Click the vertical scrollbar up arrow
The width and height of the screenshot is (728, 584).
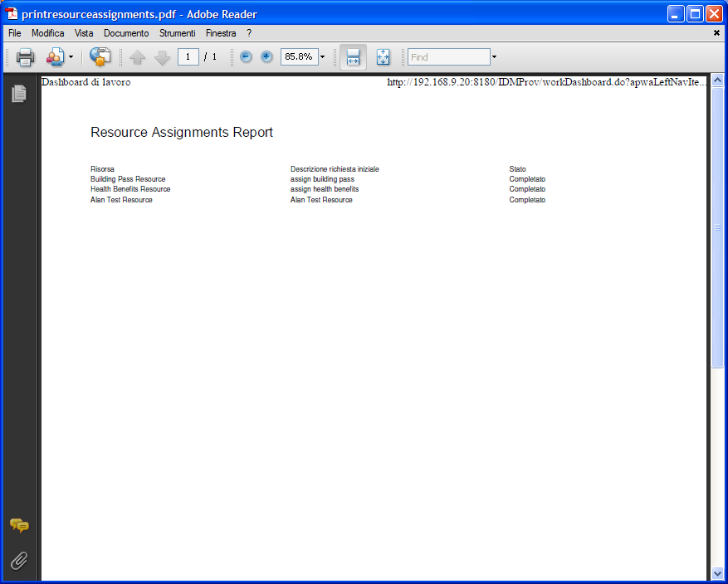717,80
